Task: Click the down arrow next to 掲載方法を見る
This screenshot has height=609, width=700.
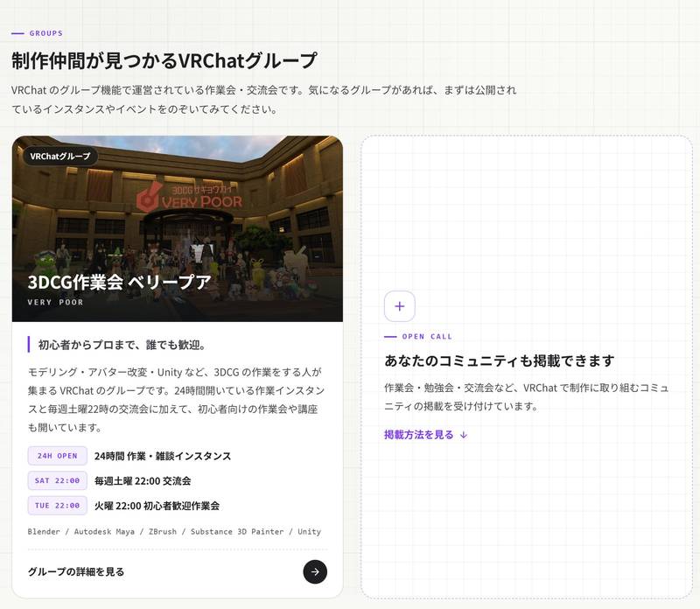Action: click(464, 435)
